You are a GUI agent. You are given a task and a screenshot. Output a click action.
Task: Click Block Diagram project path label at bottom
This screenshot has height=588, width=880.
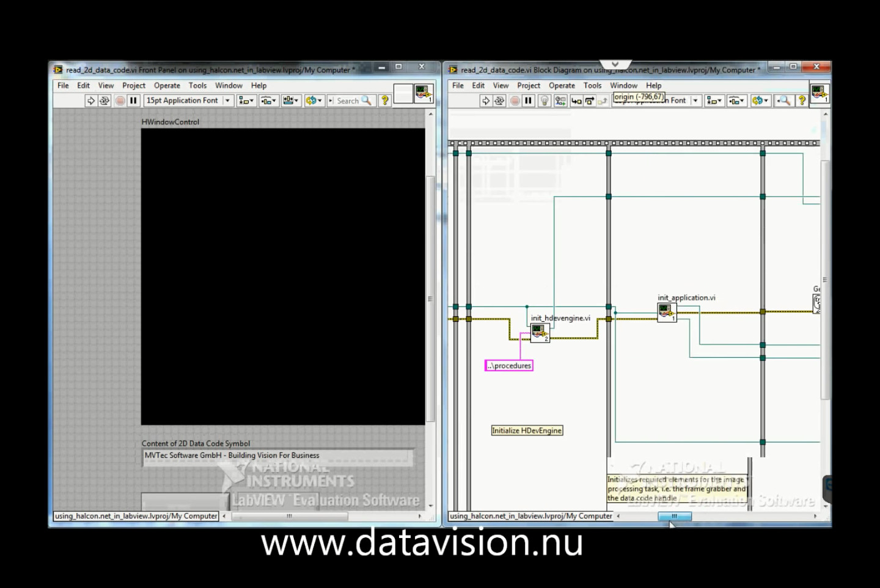coord(531,516)
